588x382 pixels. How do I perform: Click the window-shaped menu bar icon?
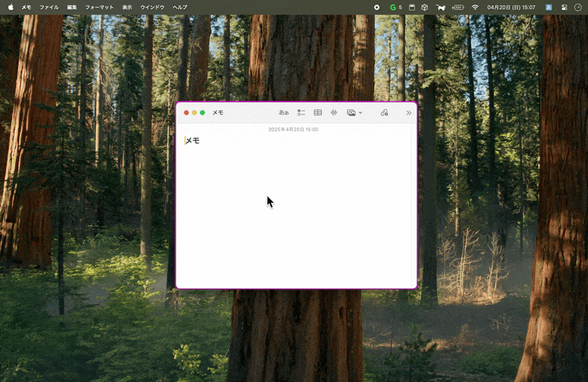412,7
